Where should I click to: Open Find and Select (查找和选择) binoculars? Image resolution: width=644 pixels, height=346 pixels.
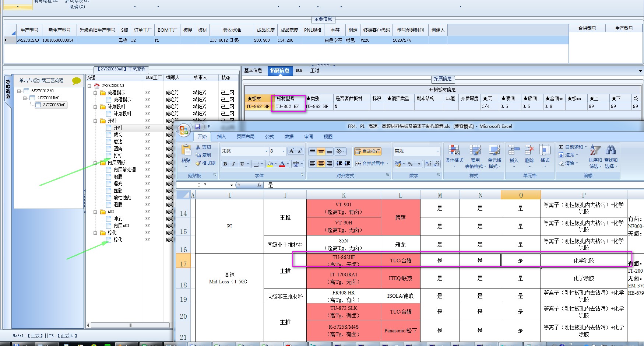pos(611,157)
